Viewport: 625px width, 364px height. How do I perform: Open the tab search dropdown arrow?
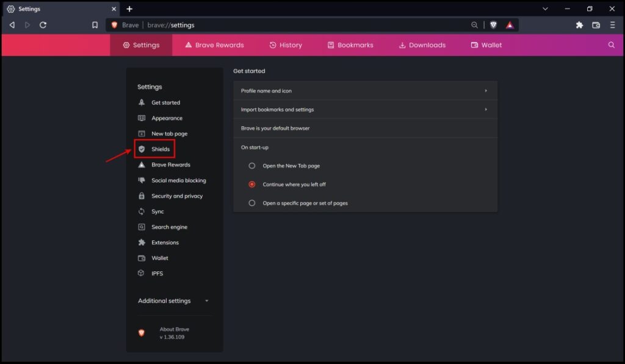pos(545,9)
